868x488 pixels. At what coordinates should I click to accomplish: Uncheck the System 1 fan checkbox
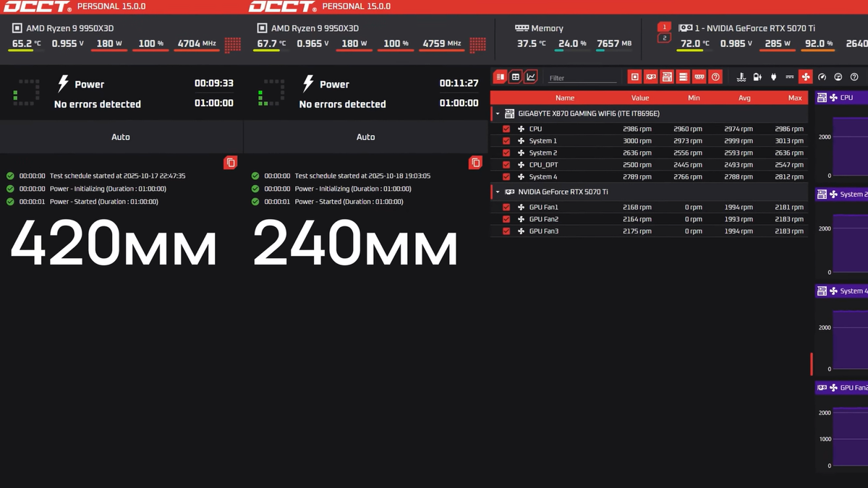506,141
